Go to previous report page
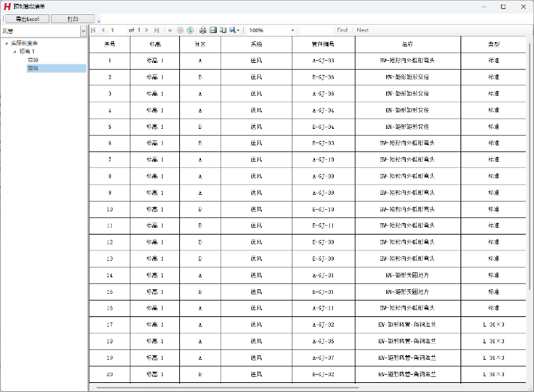Screen dimensions: 534x392 point(102,30)
